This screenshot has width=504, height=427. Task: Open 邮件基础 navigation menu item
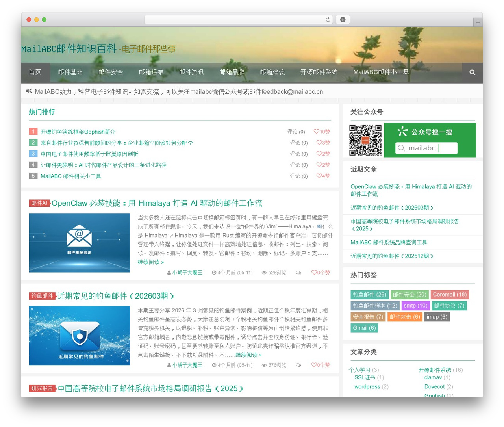[x=70, y=72]
